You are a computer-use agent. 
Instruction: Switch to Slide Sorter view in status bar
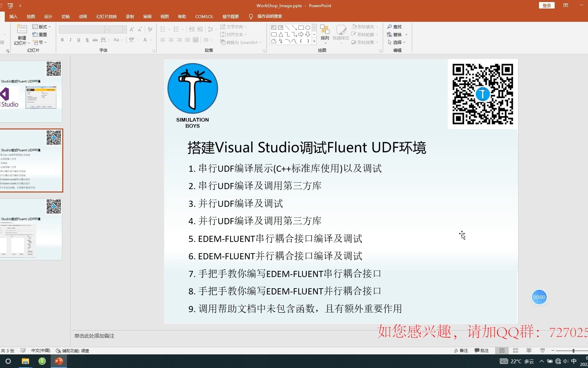click(515, 350)
